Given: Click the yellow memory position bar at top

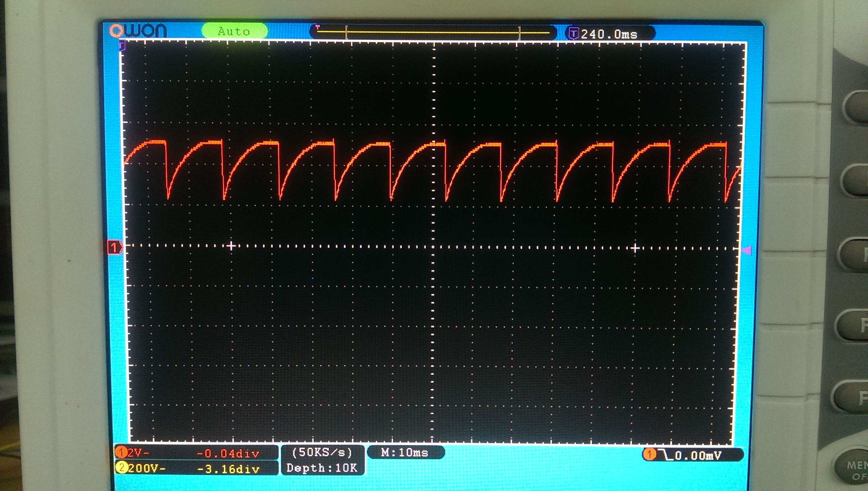Looking at the screenshot, I should point(433,33).
